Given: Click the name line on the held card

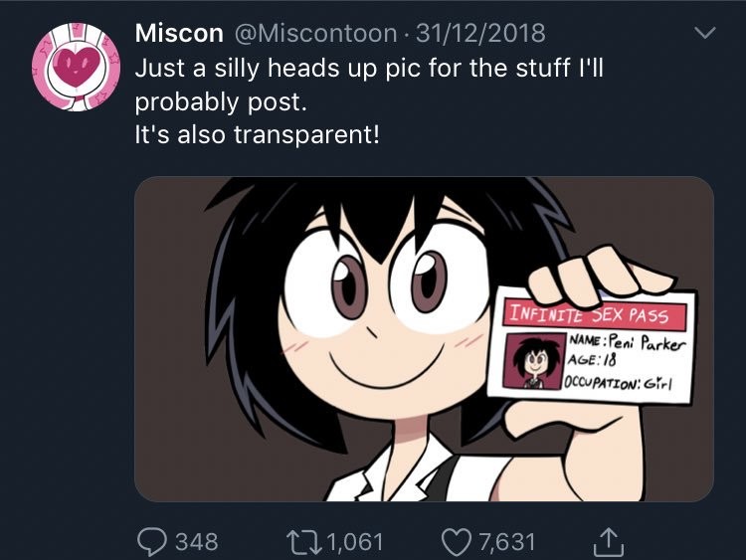Looking at the screenshot, I should point(628,342).
